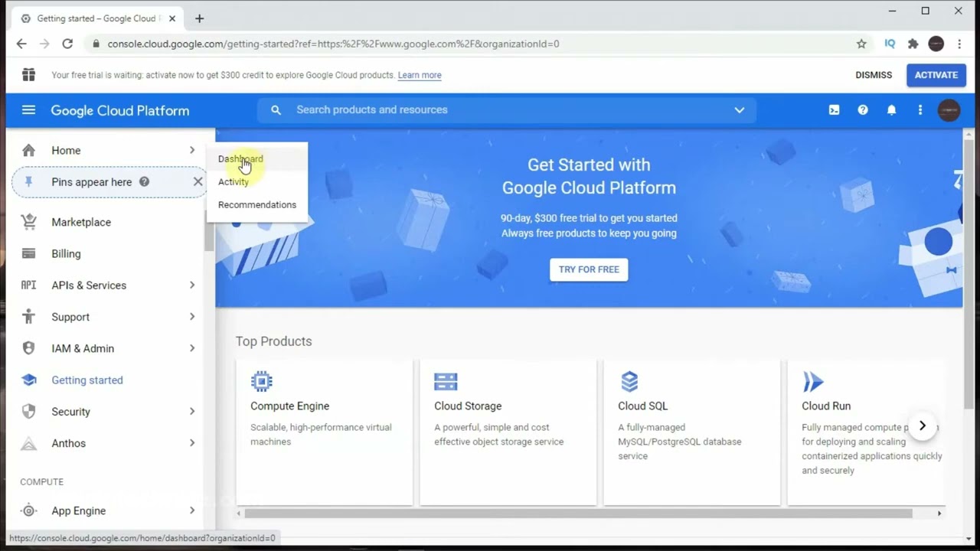Go back with the browser back arrow
This screenshot has height=551, width=980.
point(21,44)
